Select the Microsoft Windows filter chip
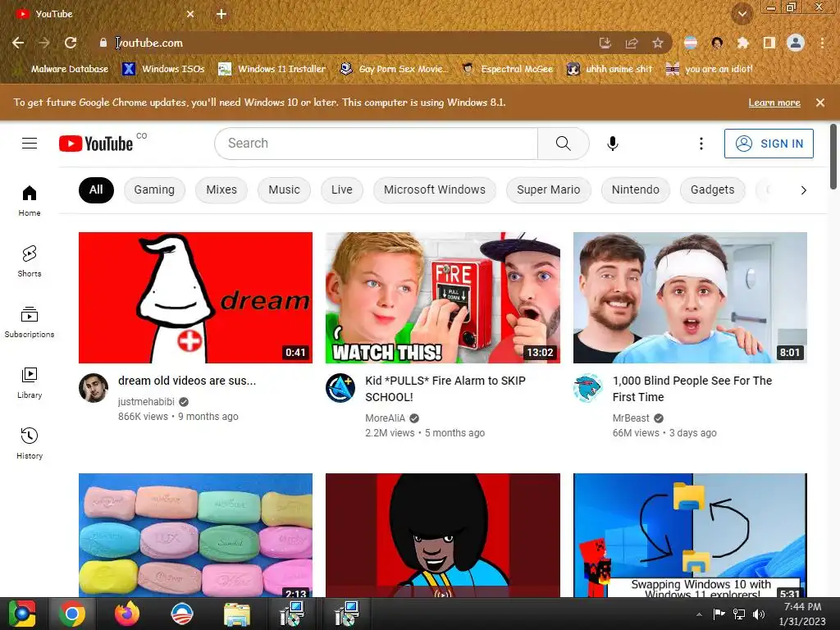Screen dimensions: 840x630 (435, 189)
